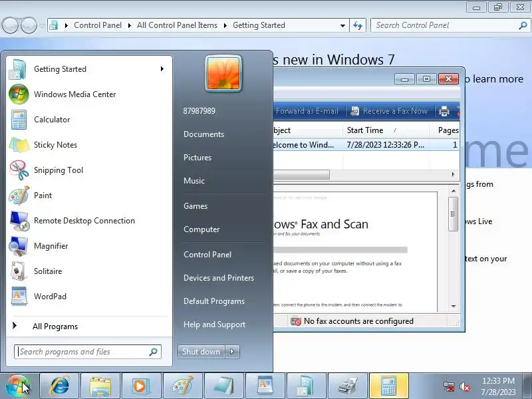Launch Windows Media Center

(x=89, y=94)
